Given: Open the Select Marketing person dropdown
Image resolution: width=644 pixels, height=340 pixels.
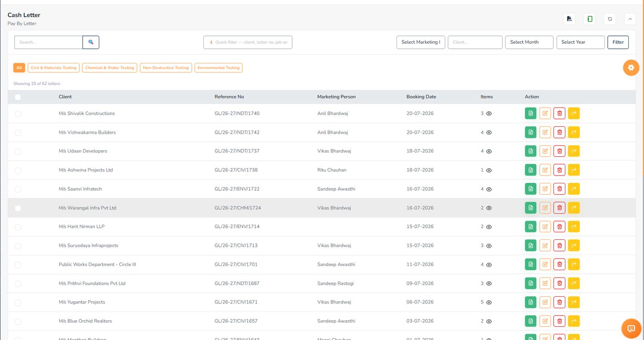Looking at the screenshot, I should point(421,42).
